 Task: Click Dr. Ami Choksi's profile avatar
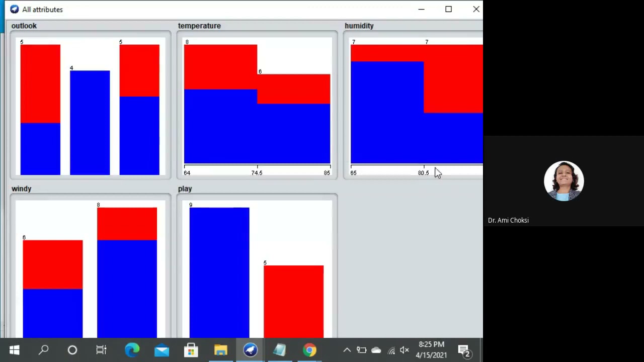(x=563, y=181)
